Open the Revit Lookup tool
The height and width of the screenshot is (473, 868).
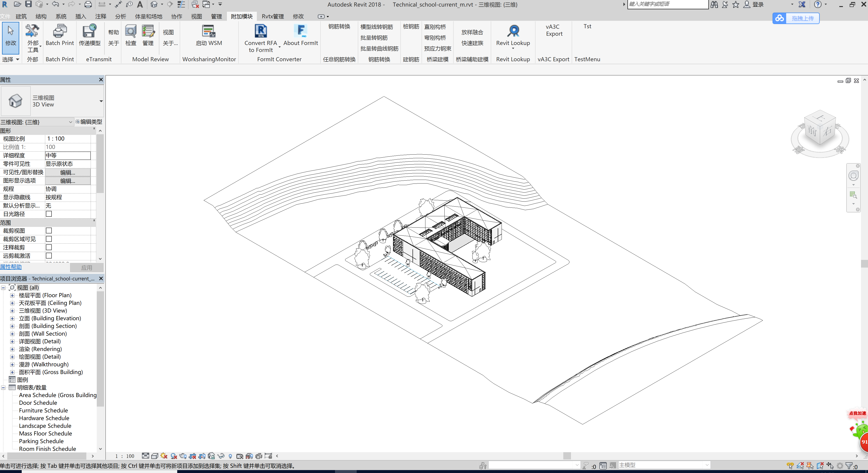(513, 31)
